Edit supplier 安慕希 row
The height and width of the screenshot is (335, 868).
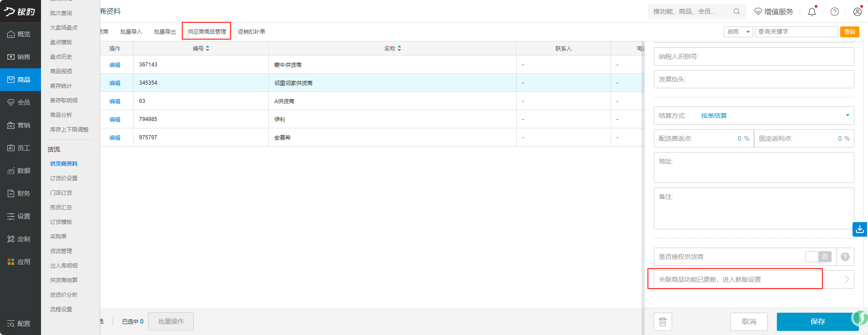[115, 137]
